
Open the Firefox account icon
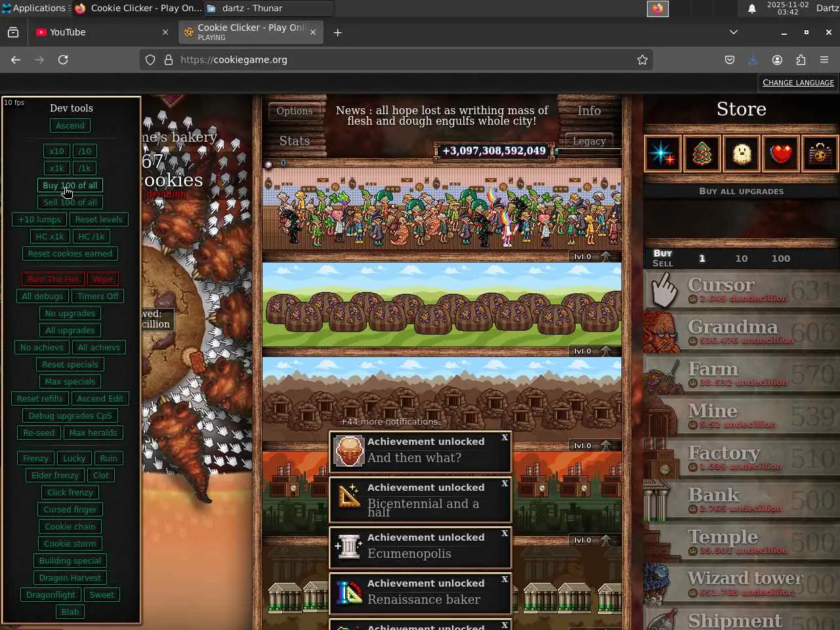coord(777,60)
